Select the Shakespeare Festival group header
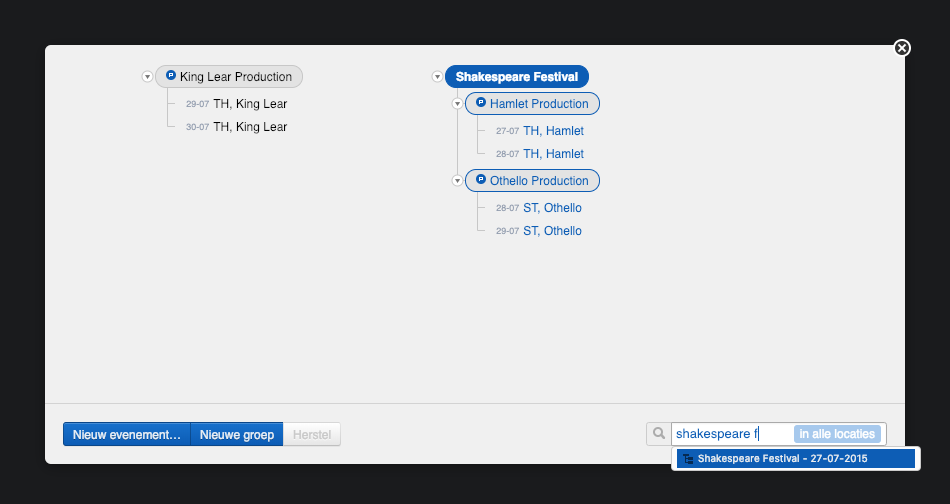 517,77
